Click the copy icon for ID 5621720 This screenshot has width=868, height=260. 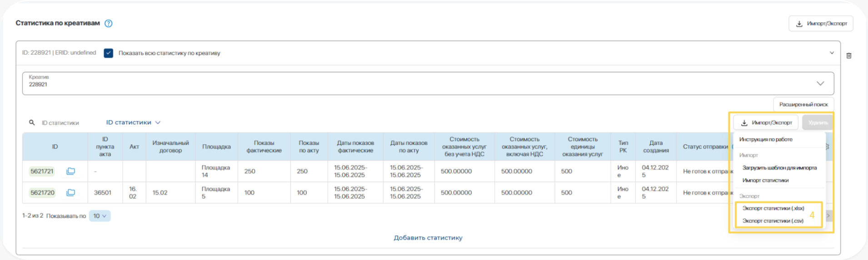tap(70, 192)
